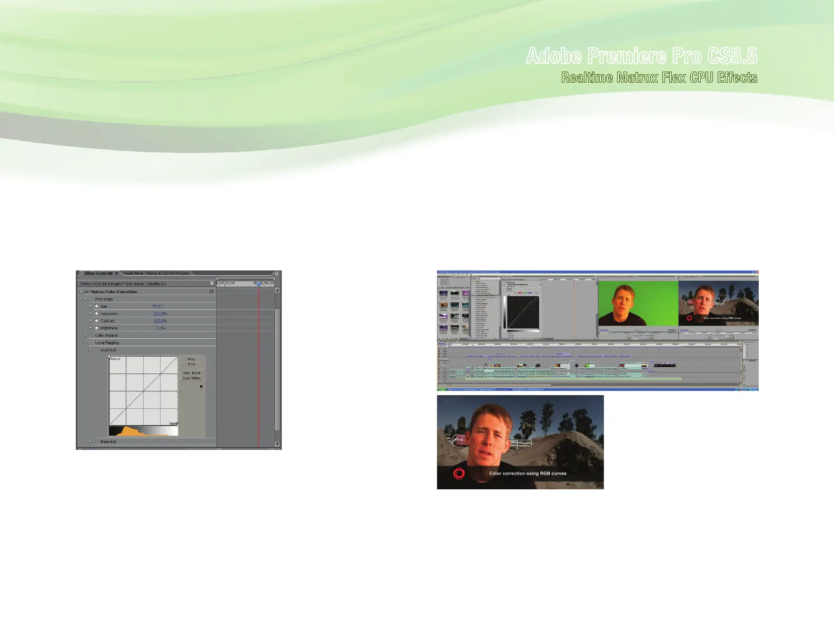Collapse the Proc Amps group
This screenshot has width=834, height=644.
[86, 299]
